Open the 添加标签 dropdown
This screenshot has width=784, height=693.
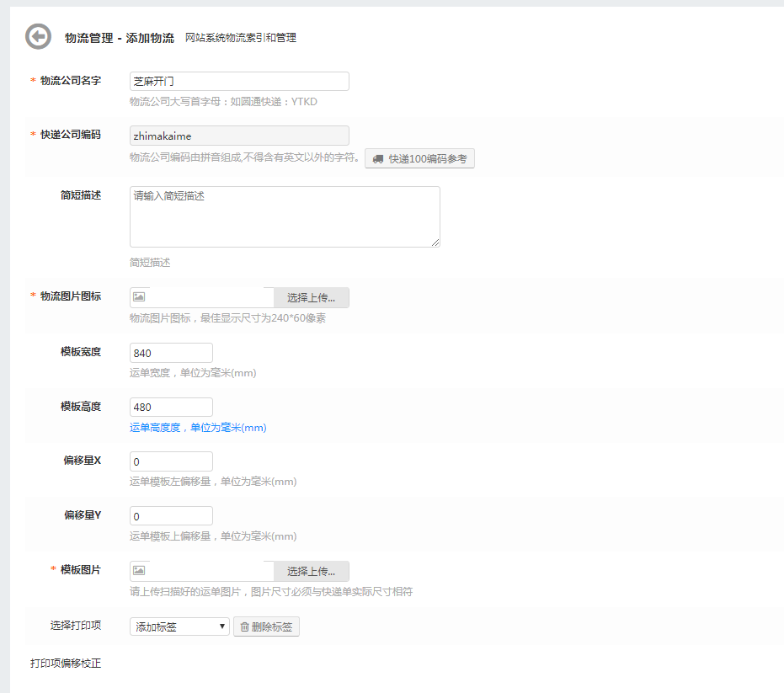[x=179, y=626]
